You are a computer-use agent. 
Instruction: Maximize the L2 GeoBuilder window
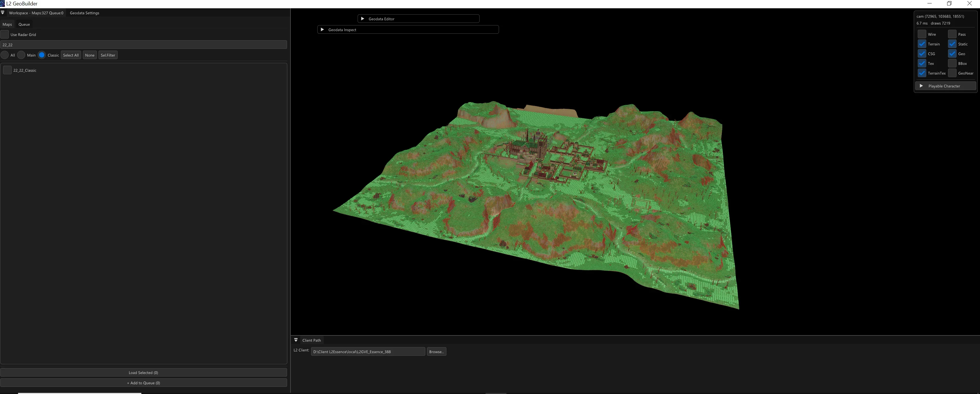coord(949,3)
